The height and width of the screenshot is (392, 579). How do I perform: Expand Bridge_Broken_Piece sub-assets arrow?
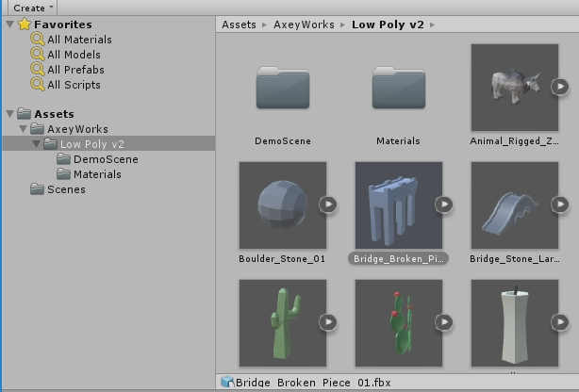click(444, 204)
